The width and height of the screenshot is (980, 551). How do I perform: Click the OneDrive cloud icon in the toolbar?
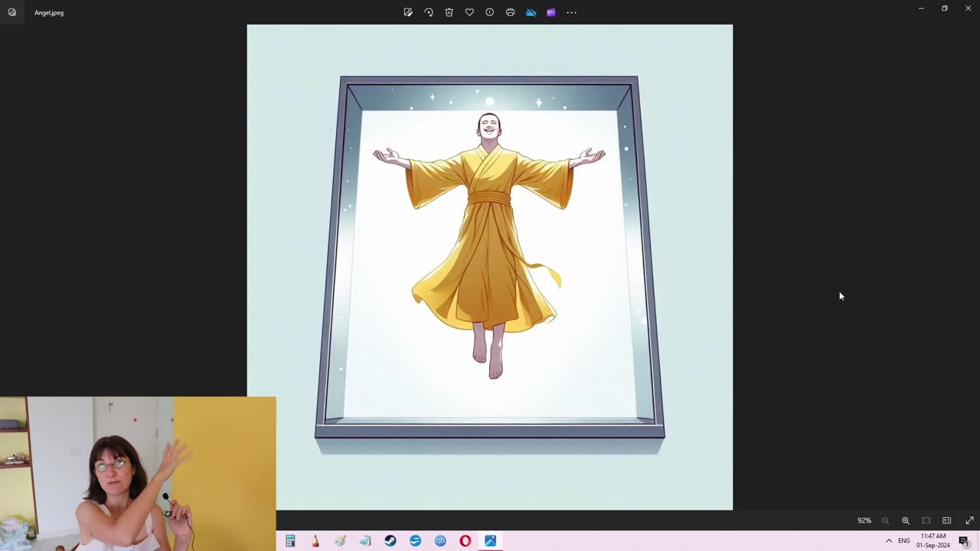tap(531, 12)
